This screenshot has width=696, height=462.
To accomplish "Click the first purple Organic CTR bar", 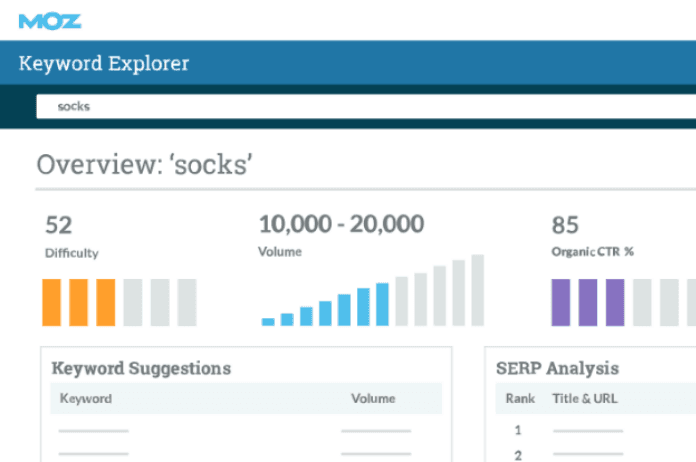I will pos(561,303).
